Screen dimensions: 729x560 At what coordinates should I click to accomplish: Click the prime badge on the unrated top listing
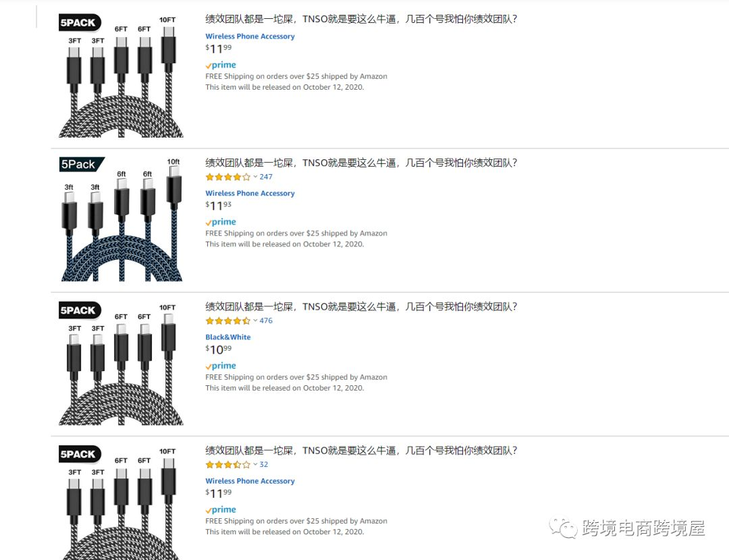[221, 65]
